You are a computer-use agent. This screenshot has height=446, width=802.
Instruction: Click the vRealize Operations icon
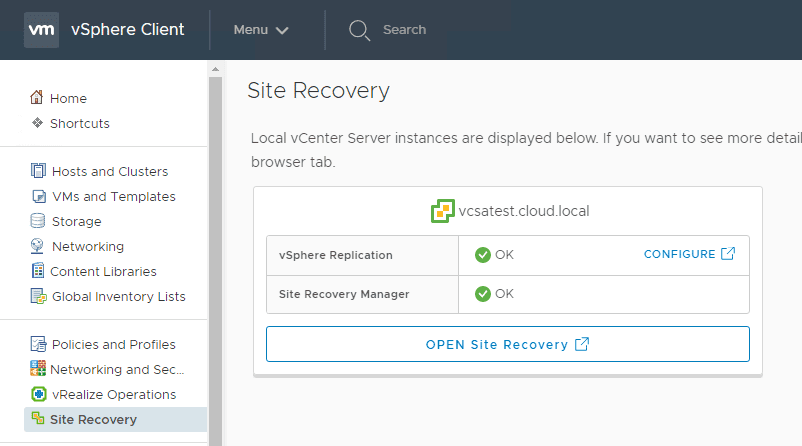(38, 394)
